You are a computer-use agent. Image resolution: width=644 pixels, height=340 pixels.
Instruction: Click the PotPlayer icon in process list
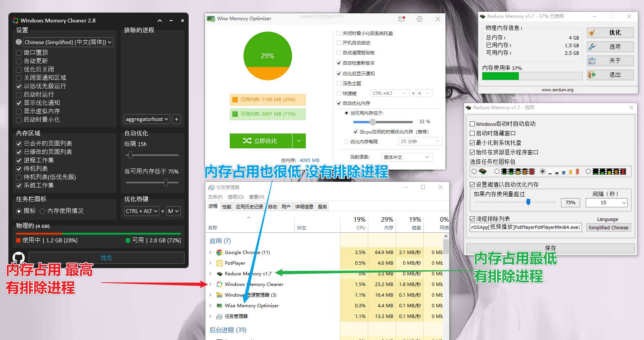click(219, 263)
